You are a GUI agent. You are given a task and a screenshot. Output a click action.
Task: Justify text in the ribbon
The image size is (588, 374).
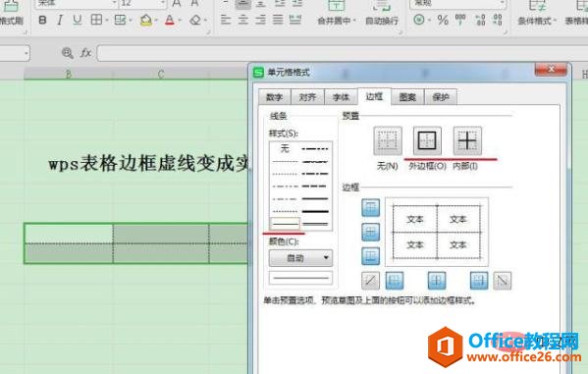pyautogui.click(x=278, y=19)
